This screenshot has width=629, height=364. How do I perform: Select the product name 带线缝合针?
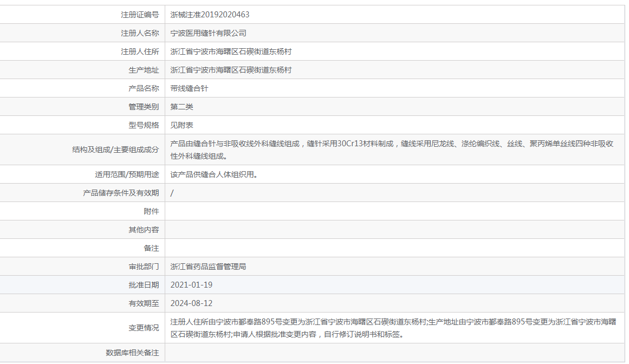(x=189, y=88)
